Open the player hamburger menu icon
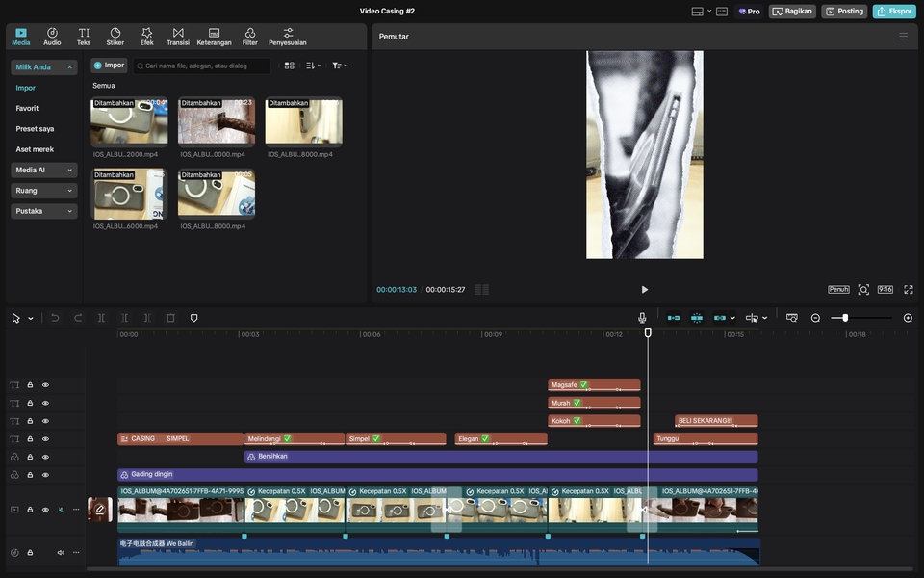 pos(903,37)
